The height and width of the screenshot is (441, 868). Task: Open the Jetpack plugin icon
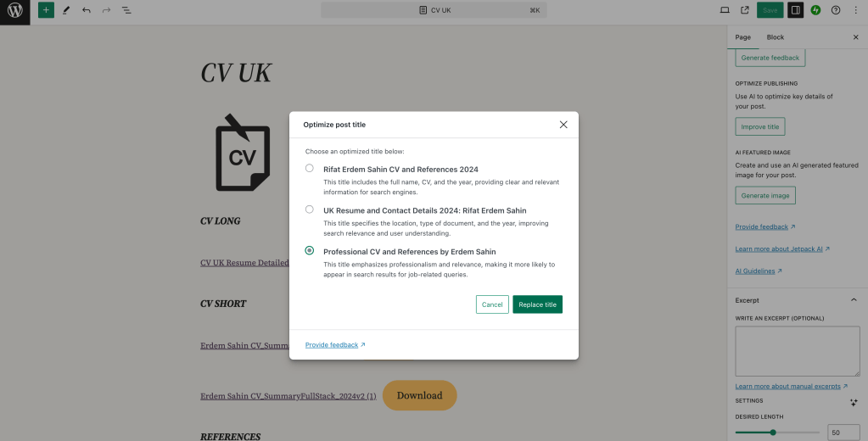point(815,10)
